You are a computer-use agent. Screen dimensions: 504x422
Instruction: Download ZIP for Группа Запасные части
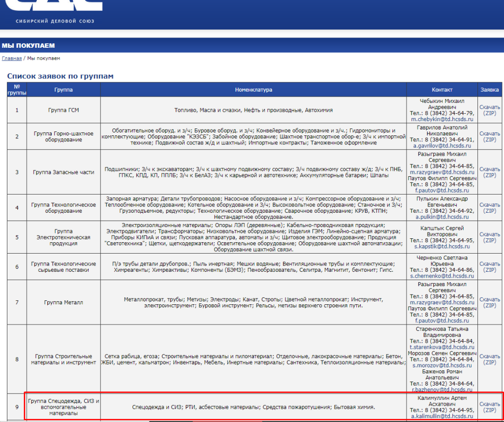[490, 172]
